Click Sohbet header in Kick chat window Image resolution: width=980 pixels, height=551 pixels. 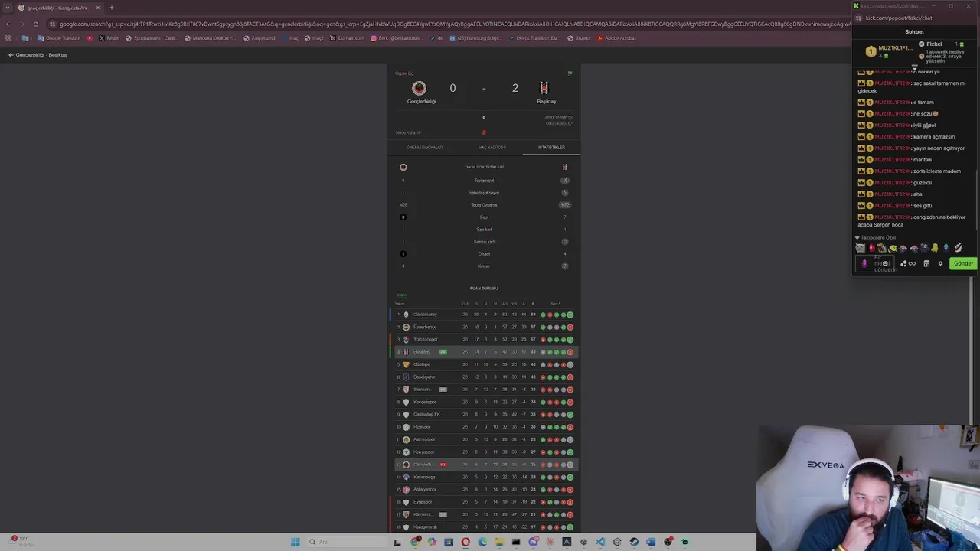[914, 32]
